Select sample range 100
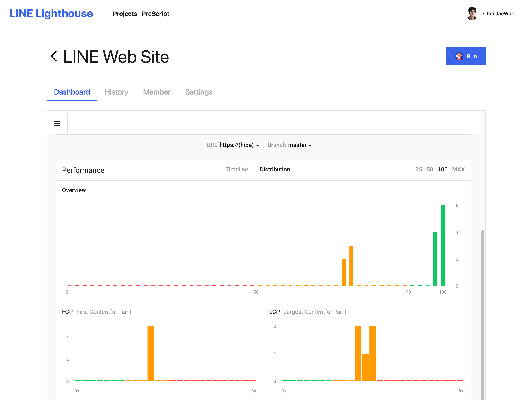 coord(443,170)
